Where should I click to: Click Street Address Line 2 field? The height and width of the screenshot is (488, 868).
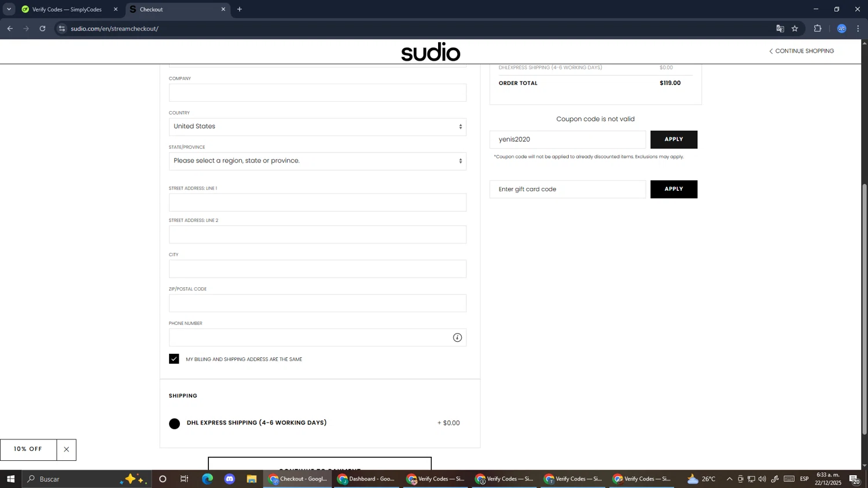pos(317,234)
